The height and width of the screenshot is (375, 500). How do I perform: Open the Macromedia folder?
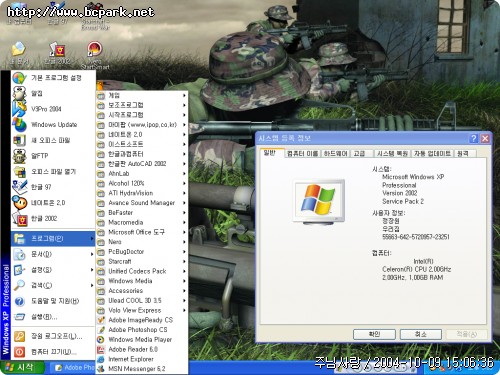(x=142, y=222)
